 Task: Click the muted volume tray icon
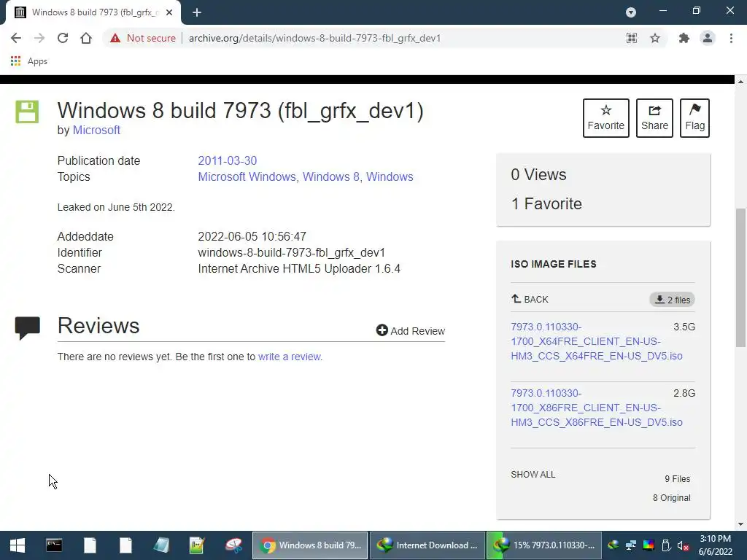click(683, 545)
